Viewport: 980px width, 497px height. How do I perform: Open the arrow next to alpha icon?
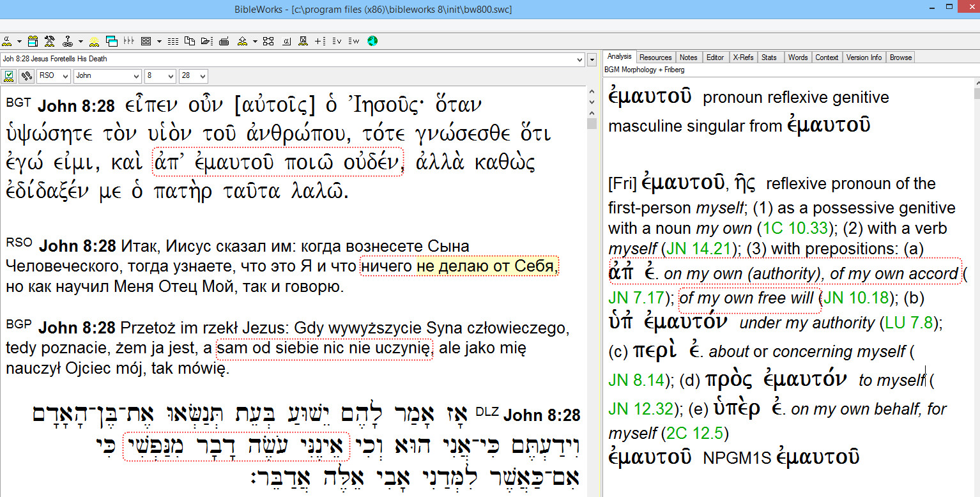19,42
